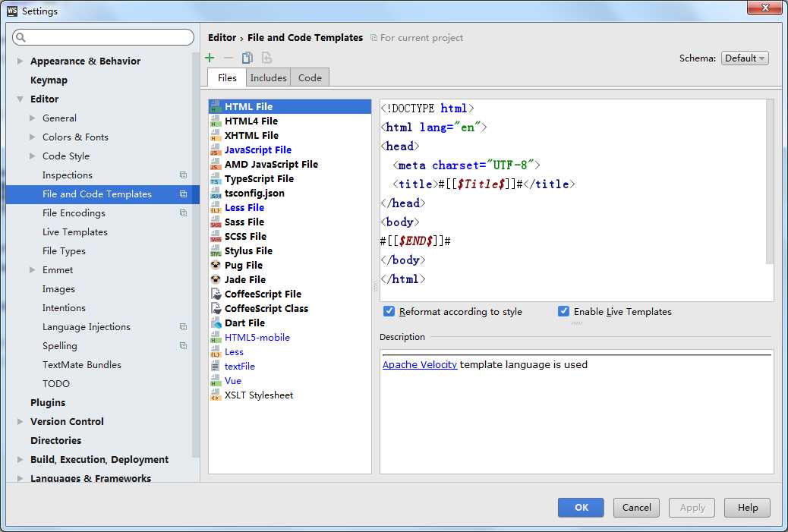This screenshot has height=532, width=788.
Task: Open the Schema Default dropdown
Action: [x=745, y=58]
